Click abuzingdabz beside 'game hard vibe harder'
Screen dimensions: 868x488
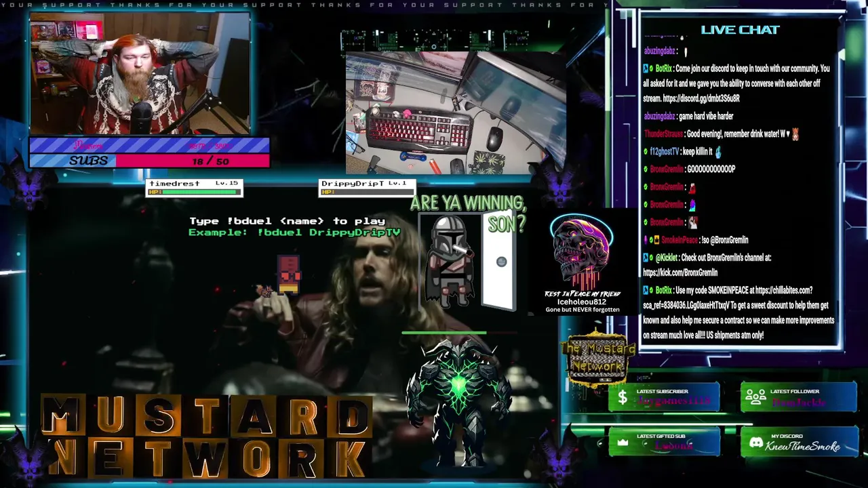coord(659,117)
